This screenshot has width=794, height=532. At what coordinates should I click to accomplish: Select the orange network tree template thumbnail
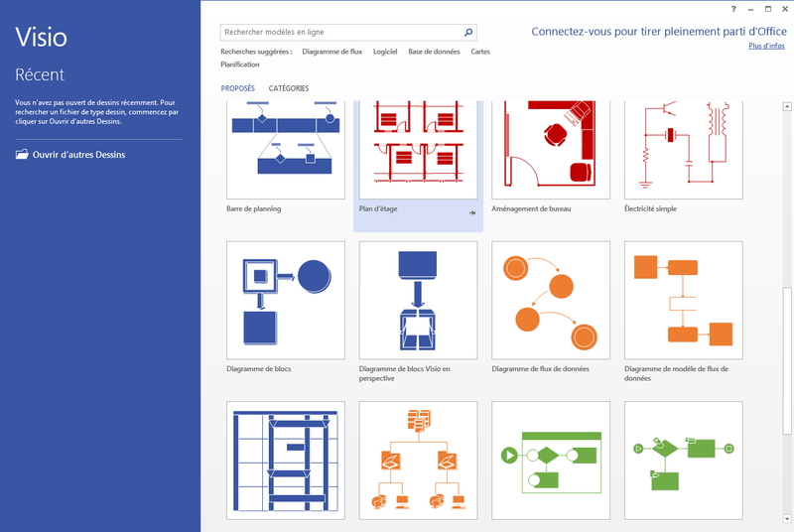[x=418, y=461]
